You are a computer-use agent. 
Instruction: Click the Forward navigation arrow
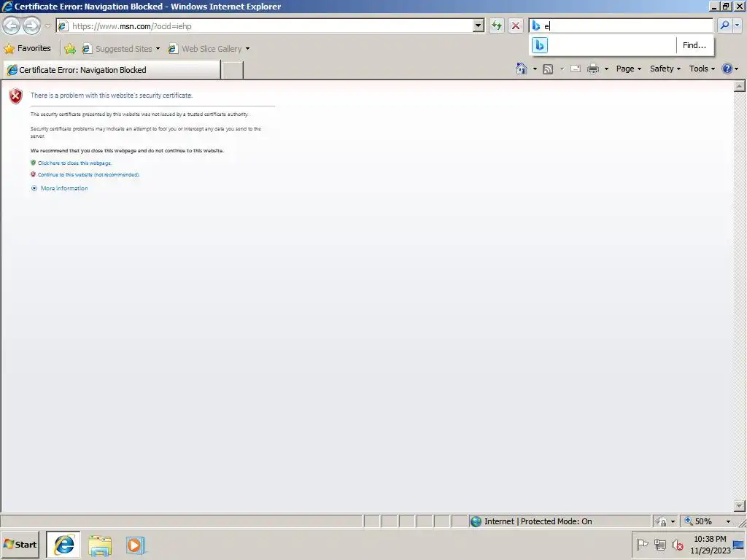tap(32, 26)
